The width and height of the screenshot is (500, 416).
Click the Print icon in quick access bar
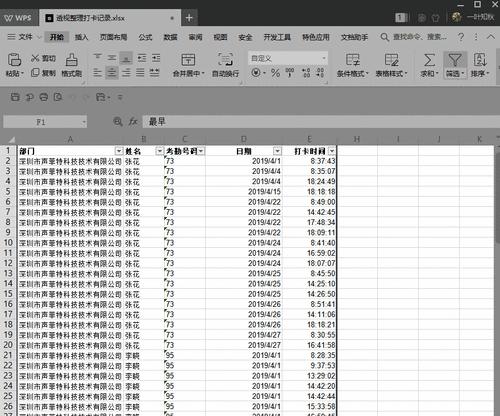44,97
